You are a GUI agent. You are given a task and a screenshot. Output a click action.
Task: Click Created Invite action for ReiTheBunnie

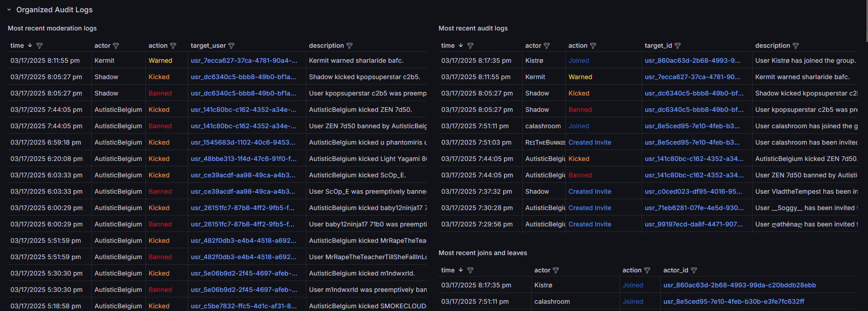(589, 142)
